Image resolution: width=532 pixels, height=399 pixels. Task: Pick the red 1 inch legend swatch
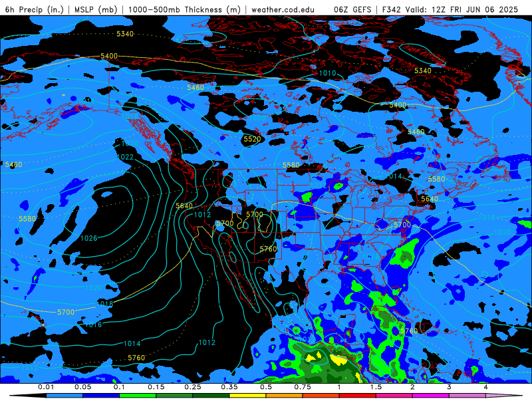tap(358, 396)
